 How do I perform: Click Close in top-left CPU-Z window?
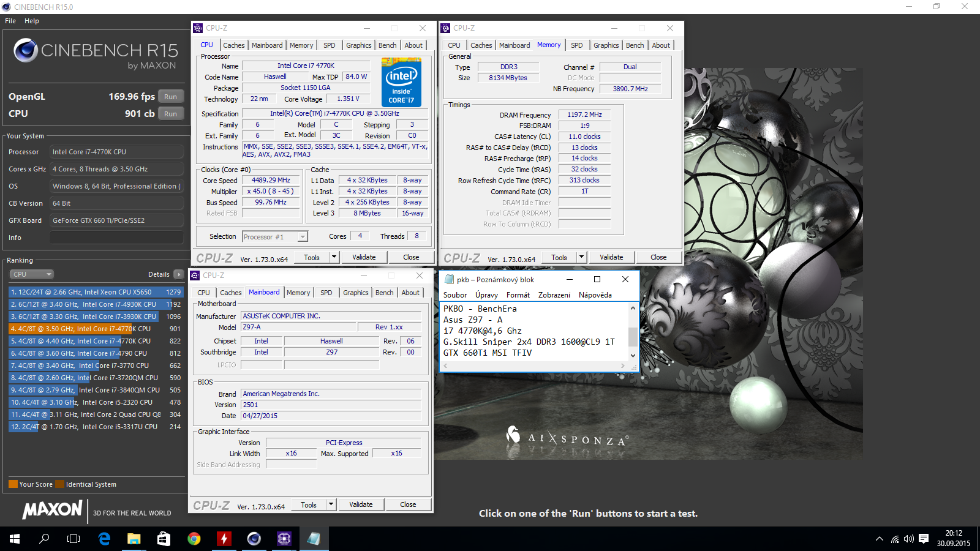point(411,257)
